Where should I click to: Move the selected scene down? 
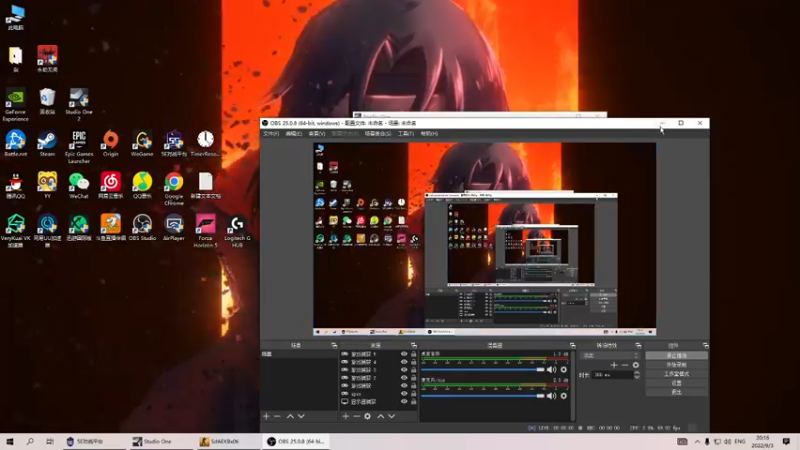tap(301, 416)
